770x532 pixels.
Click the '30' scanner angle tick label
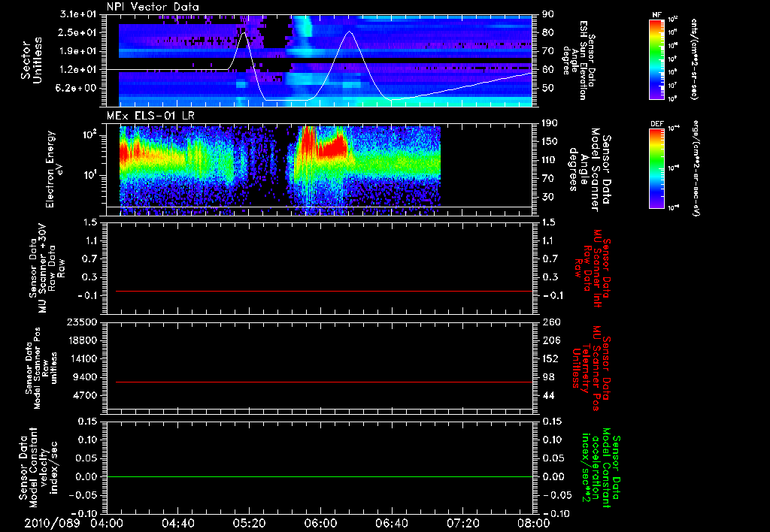pyautogui.click(x=547, y=197)
